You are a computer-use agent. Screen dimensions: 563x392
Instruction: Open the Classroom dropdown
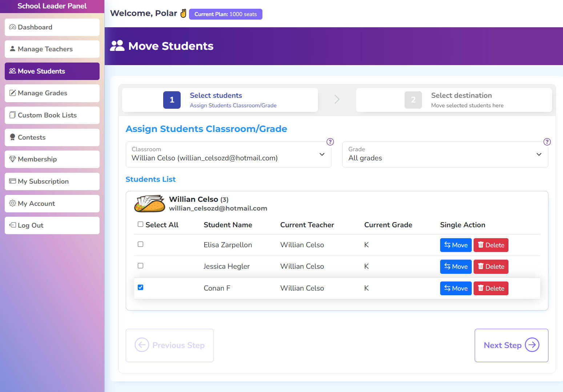pyautogui.click(x=228, y=155)
